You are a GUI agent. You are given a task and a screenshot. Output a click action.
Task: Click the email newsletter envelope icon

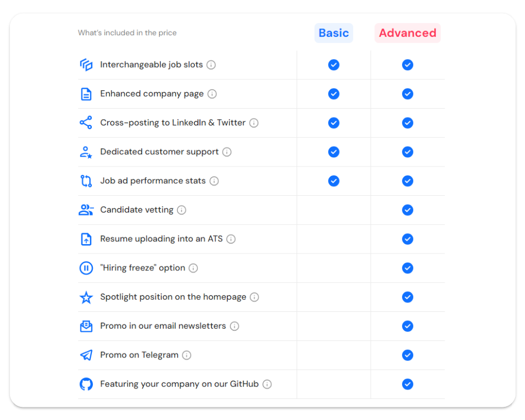[x=86, y=327]
